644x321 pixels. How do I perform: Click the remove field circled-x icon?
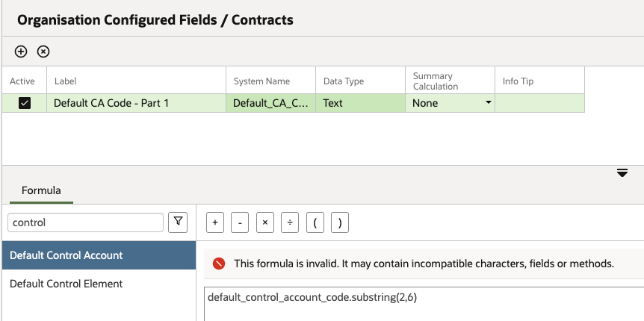[43, 52]
